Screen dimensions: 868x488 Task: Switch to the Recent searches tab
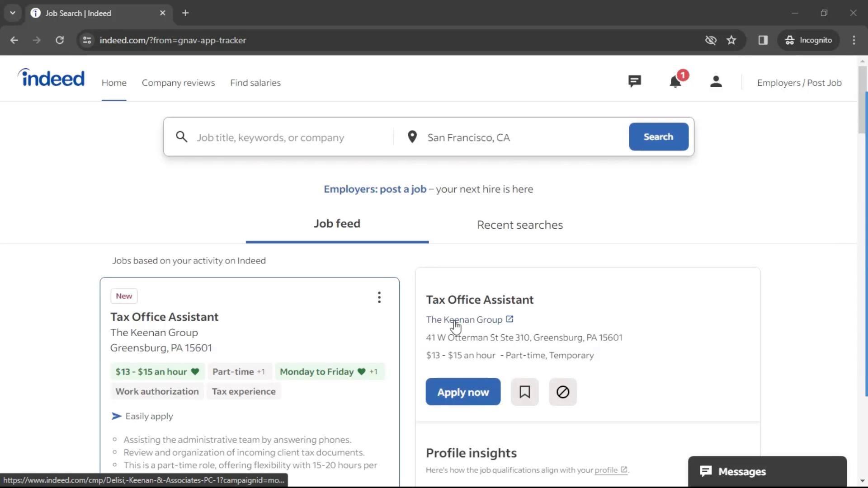[x=520, y=225]
